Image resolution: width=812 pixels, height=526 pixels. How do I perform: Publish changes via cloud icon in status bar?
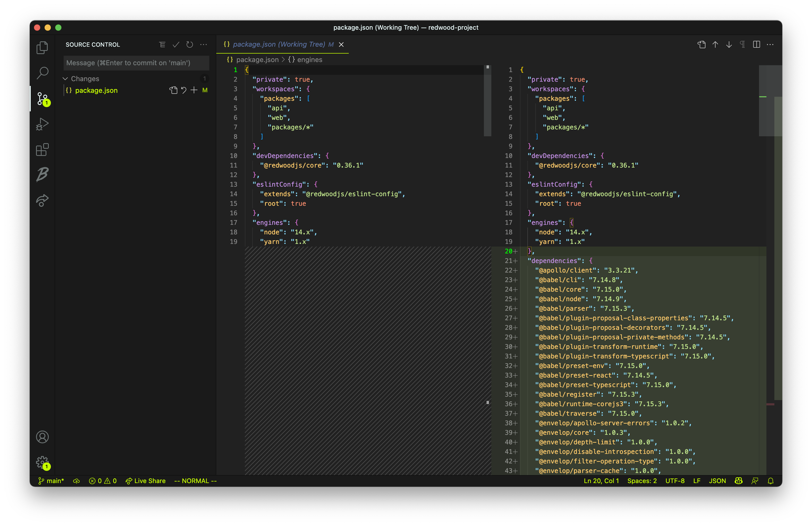coord(76,481)
